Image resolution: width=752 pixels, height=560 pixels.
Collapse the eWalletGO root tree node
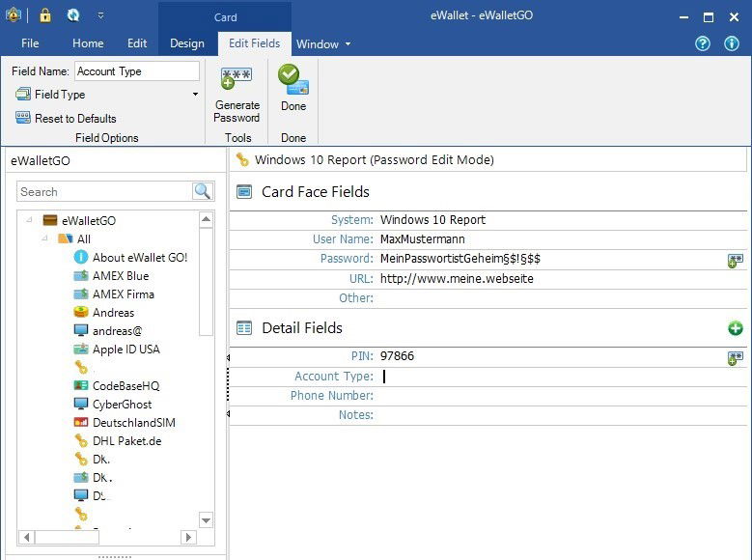click(x=29, y=220)
